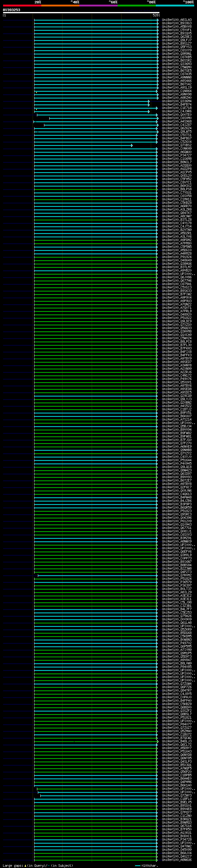
Task: Select hit label UniRef100_A1CPV5
Action: pos(177,172)
